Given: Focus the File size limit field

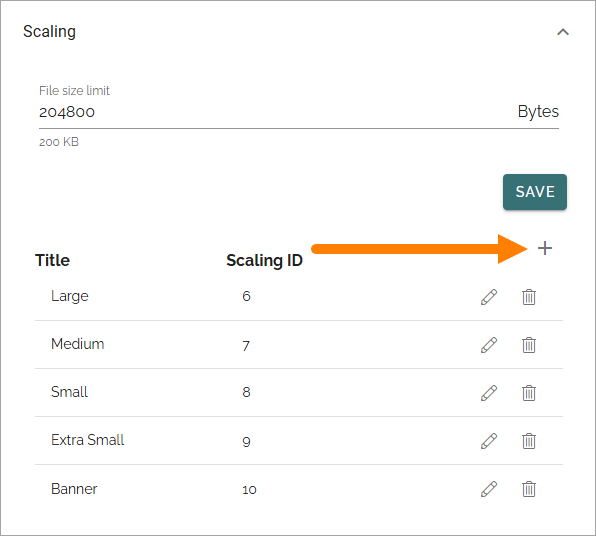Looking at the screenshot, I should pos(299,112).
